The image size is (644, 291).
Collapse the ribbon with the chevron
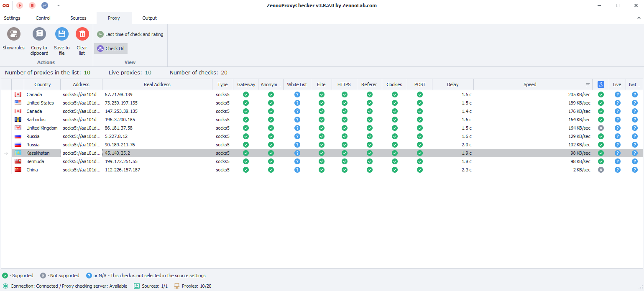click(639, 18)
